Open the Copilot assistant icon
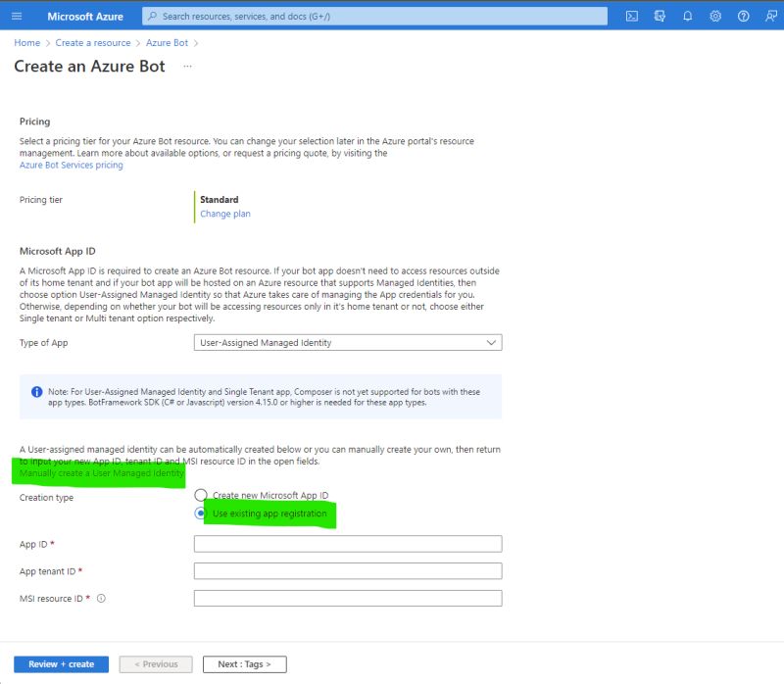The image size is (784, 684). [x=660, y=16]
